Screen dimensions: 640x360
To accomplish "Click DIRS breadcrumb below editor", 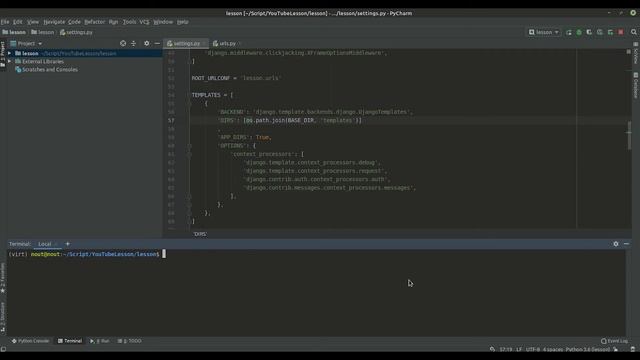I will [200, 234].
